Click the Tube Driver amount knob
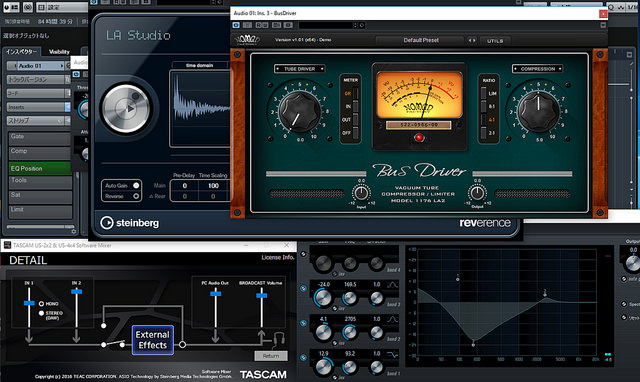This screenshot has width=640, height=382. 299,112
